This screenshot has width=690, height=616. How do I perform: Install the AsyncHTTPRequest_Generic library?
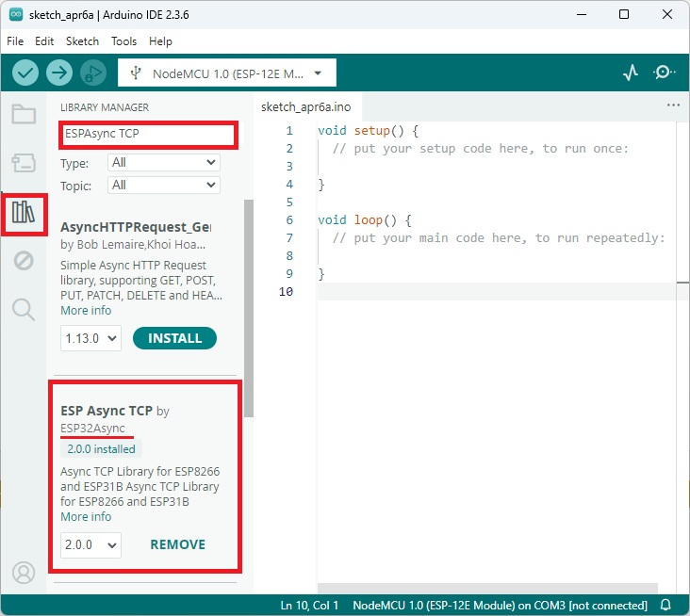174,338
